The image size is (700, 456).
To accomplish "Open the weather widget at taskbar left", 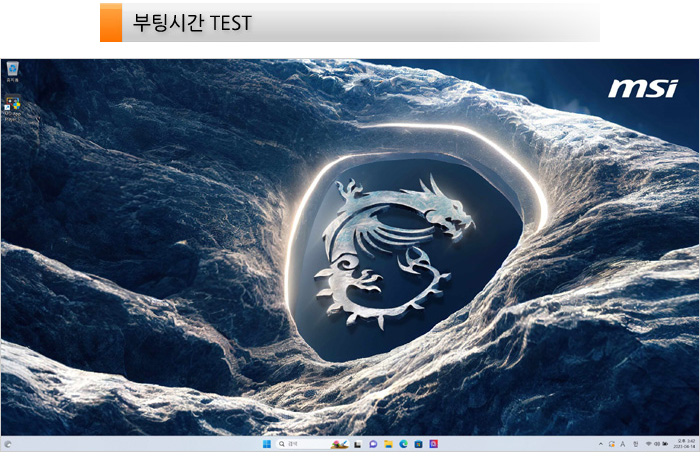I will (8, 444).
